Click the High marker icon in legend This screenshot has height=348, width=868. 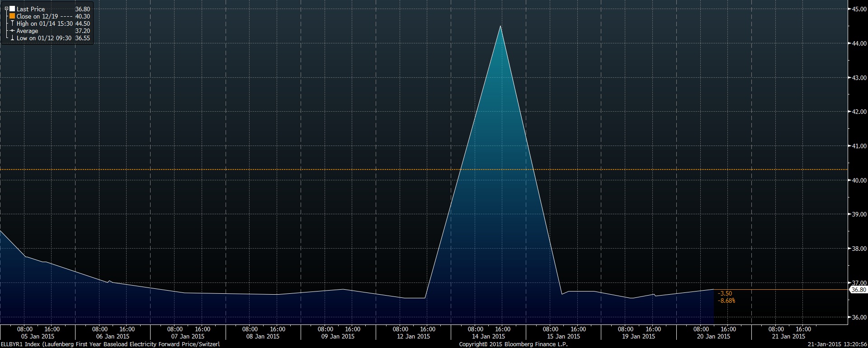(x=12, y=24)
